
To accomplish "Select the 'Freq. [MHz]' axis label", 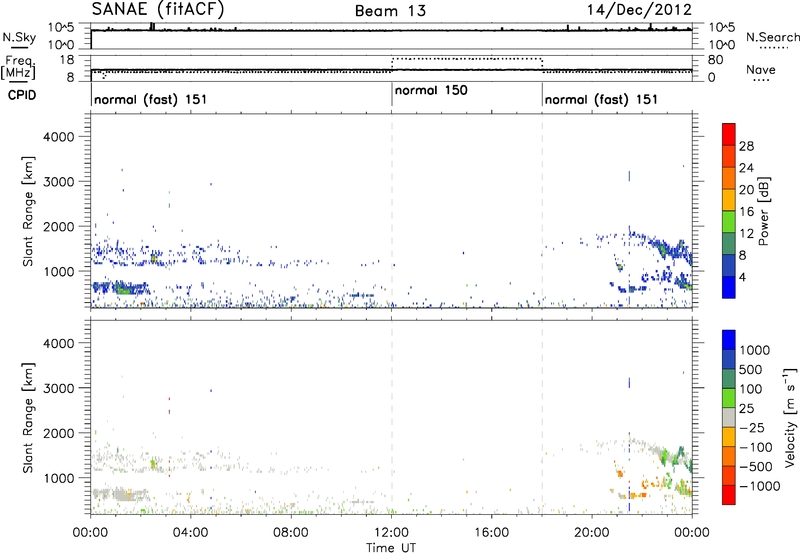I will [20, 67].
